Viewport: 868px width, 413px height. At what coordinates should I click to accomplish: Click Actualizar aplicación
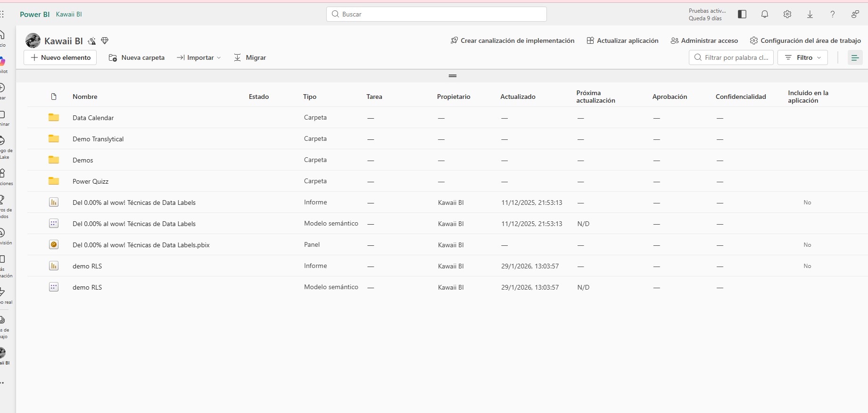(x=622, y=40)
